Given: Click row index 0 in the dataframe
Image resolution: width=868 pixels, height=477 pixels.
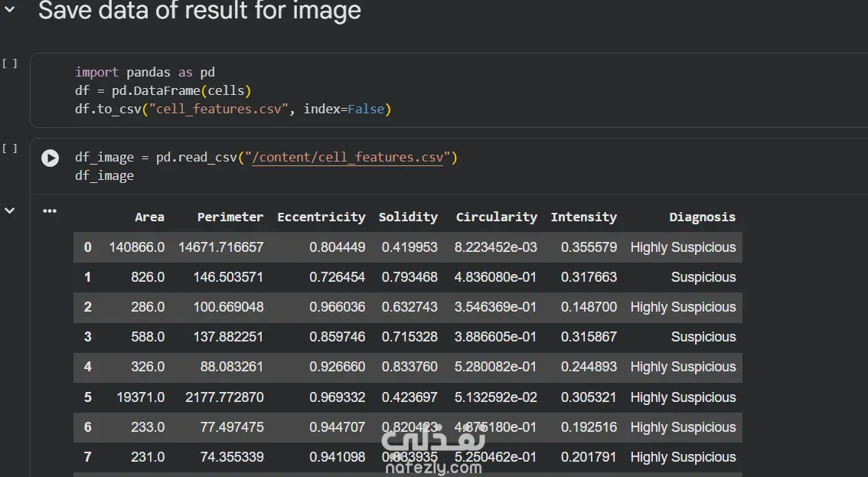Looking at the screenshot, I should click(x=87, y=247).
